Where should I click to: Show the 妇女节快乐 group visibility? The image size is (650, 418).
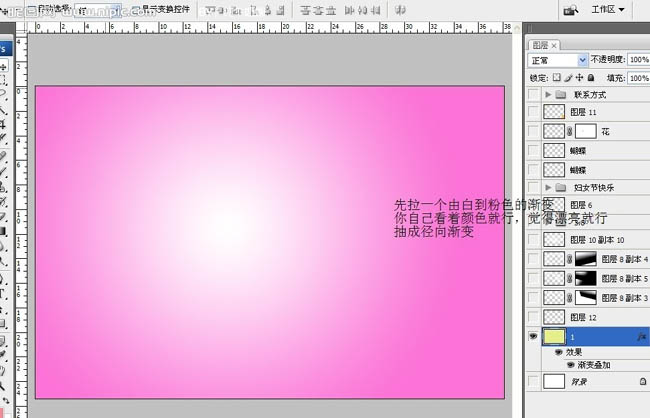(x=533, y=187)
